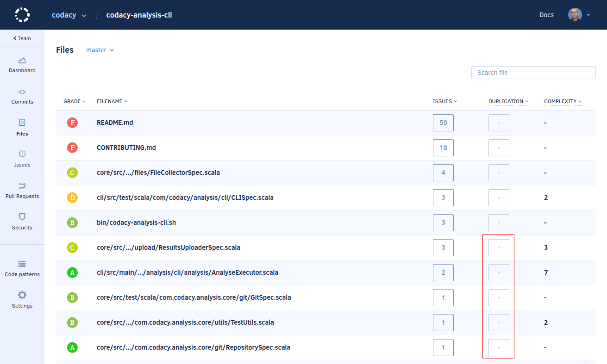Viewport: 607px width, 364px height.
Task: Select Commits in the sidebar
Action: [x=22, y=96]
